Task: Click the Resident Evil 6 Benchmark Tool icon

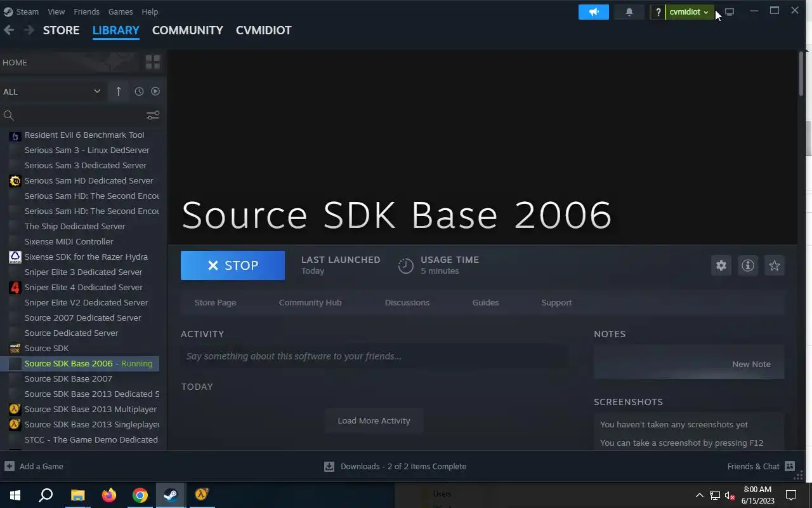Action: (15, 135)
